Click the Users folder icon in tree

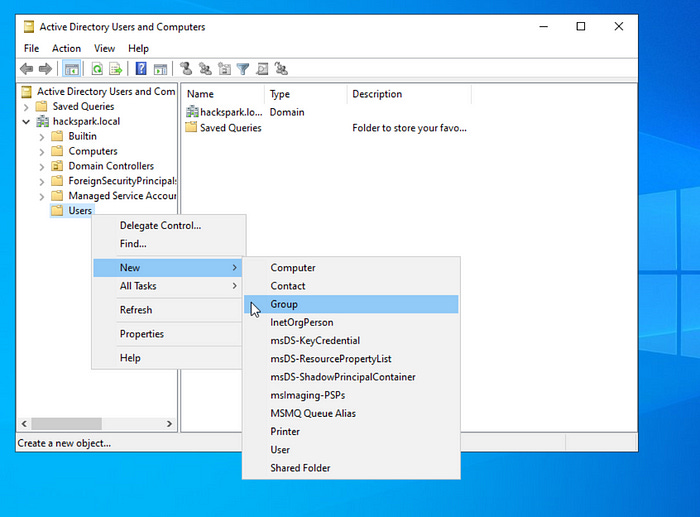point(57,210)
